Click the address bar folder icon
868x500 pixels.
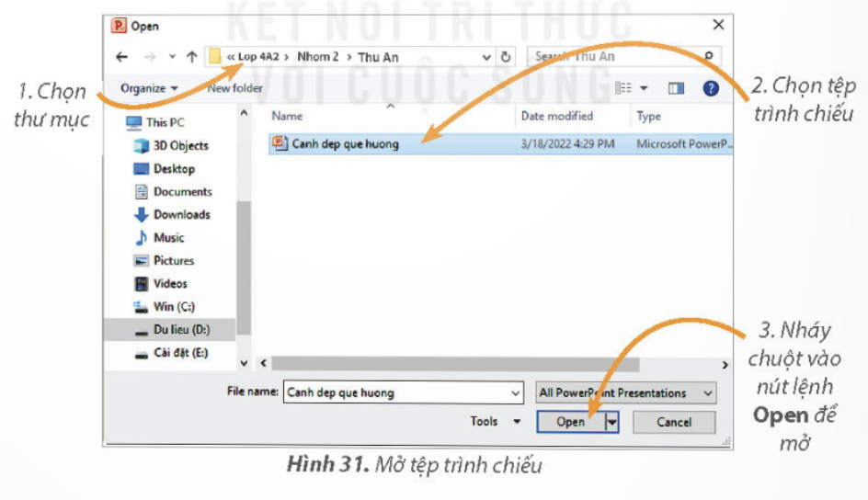pos(215,56)
